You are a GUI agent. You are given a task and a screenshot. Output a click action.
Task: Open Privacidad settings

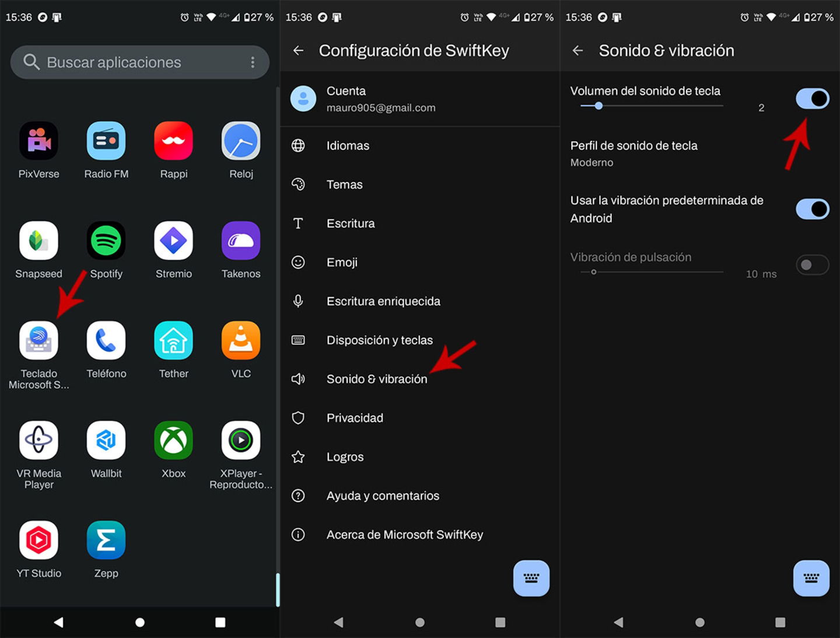(x=420, y=418)
